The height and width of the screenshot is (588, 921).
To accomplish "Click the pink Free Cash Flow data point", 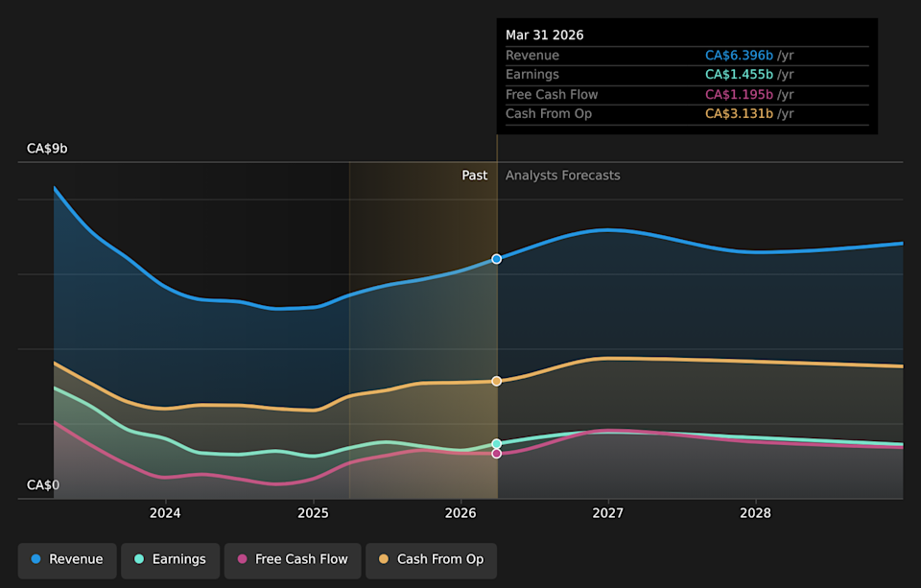I will (496, 454).
